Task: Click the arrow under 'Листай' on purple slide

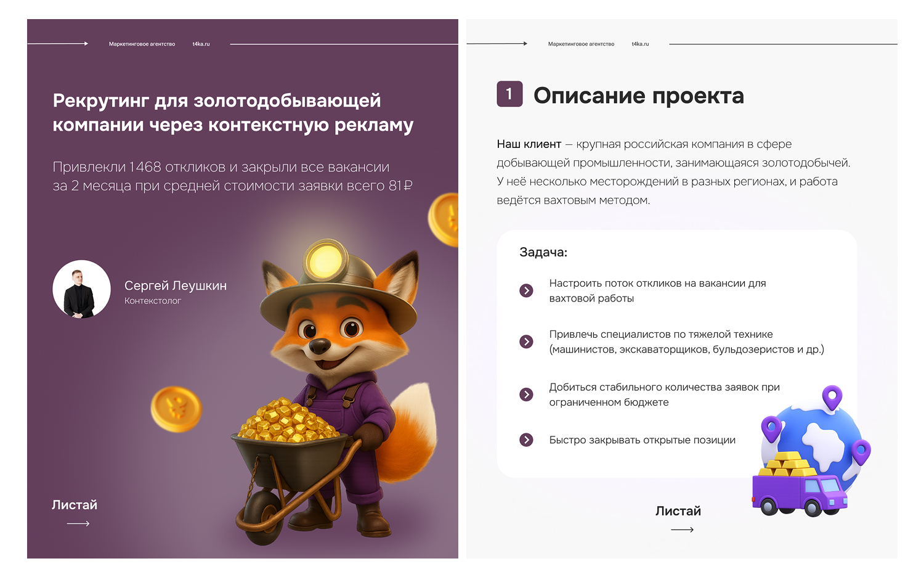Action: point(78,523)
